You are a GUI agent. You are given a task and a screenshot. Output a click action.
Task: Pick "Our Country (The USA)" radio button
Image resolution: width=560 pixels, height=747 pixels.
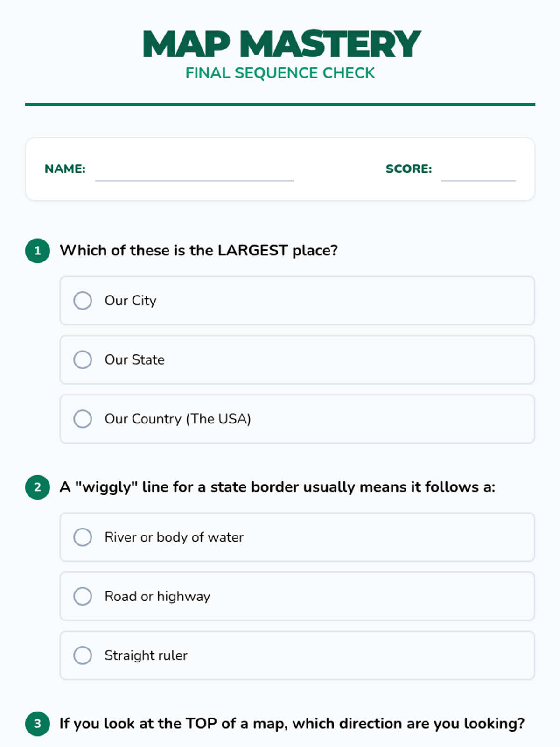coord(83,419)
